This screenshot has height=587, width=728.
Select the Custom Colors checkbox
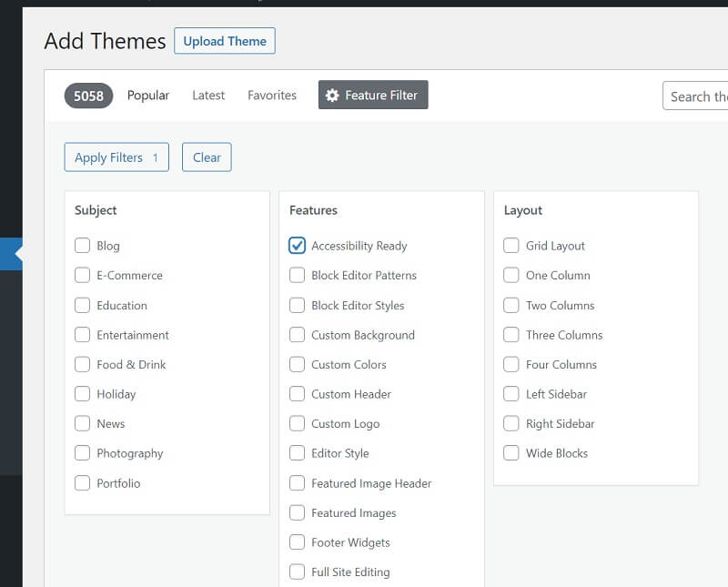click(298, 364)
